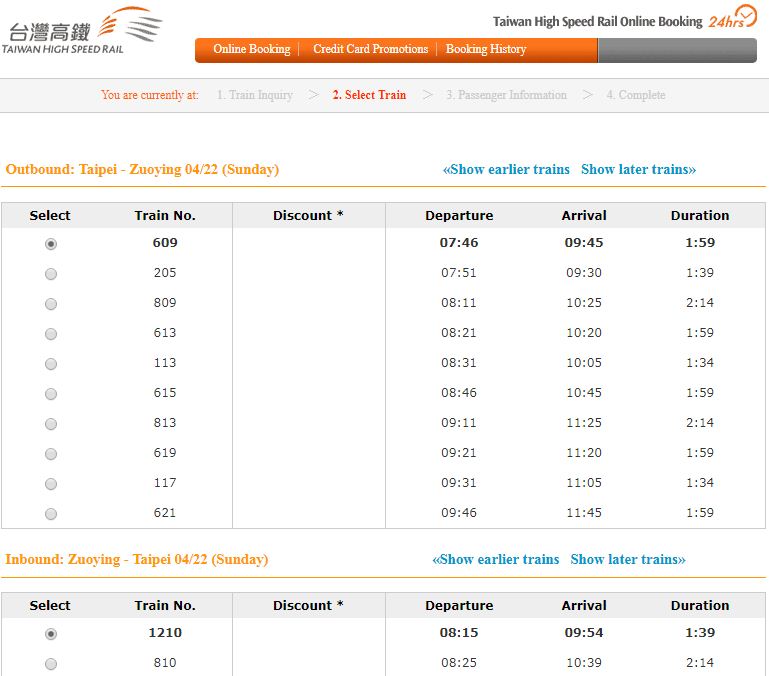Select radio button for train 613
Image resolution: width=769 pixels, height=676 pixels.
coord(51,334)
